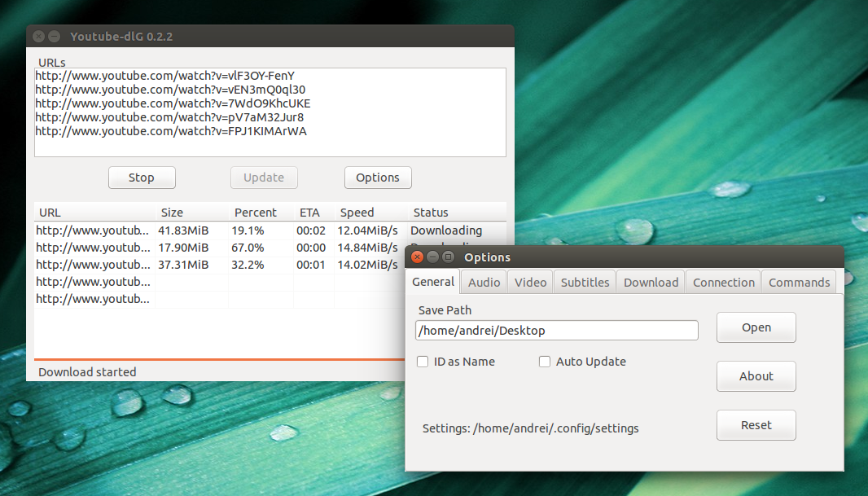Maximize the Options window

[x=449, y=257]
